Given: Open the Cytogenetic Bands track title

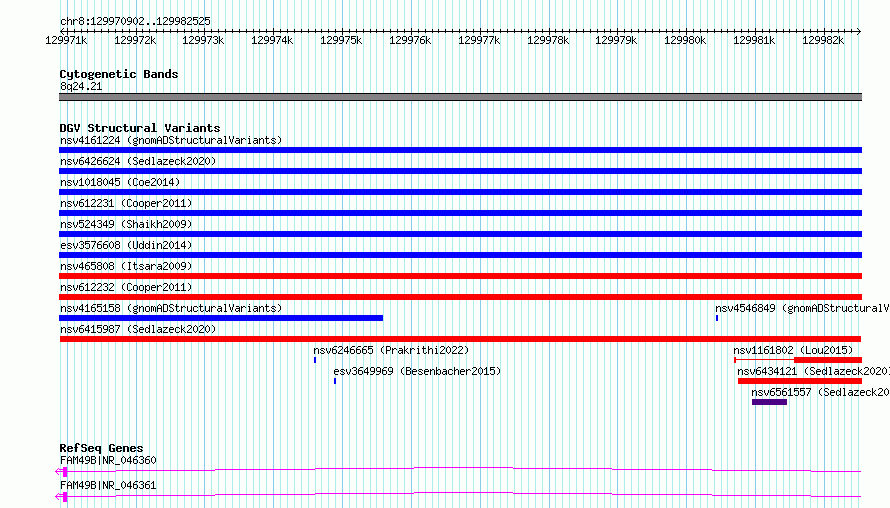Looking at the screenshot, I should click(x=119, y=74).
